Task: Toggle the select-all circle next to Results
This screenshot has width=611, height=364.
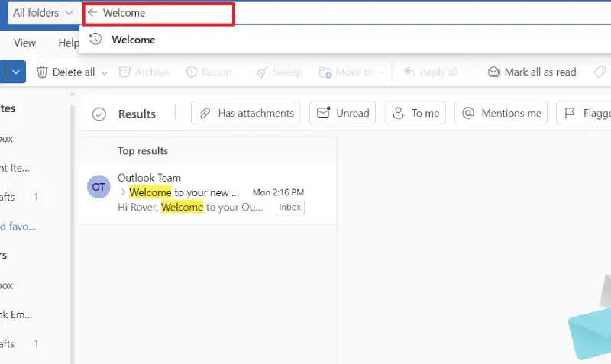Action: click(99, 114)
